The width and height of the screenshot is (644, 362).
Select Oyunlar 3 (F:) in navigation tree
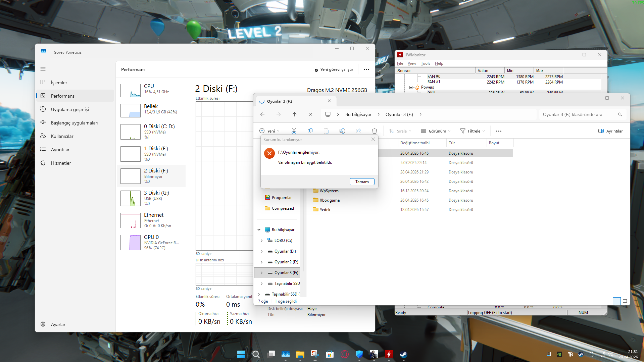[x=277, y=272]
